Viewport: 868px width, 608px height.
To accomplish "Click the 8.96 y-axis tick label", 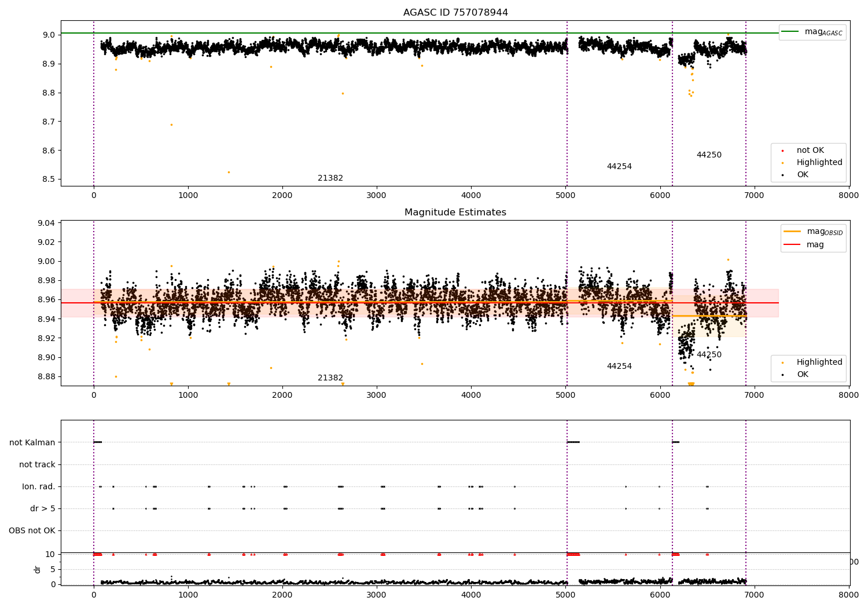I will tap(46, 300).
